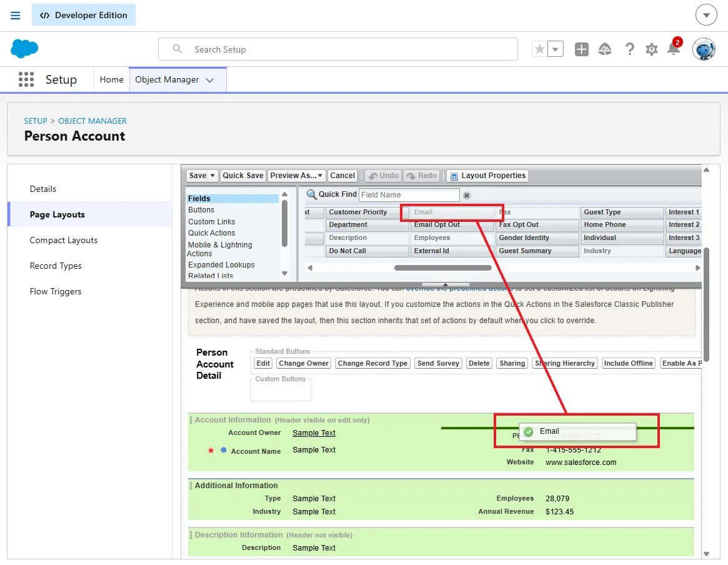Open the Flow Triggers sidebar item
Viewport: 728px width, 565px height.
click(90, 291)
